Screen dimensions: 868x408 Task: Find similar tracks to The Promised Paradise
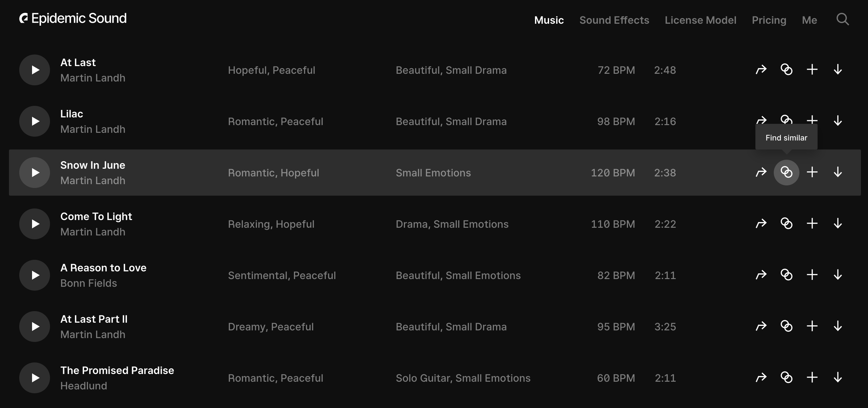click(x=787, y=377)
